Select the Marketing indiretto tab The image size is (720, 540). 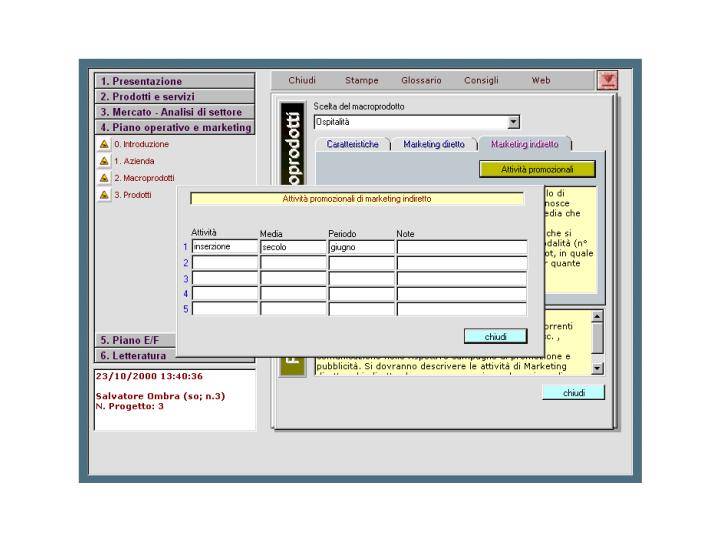pos(525,144)
